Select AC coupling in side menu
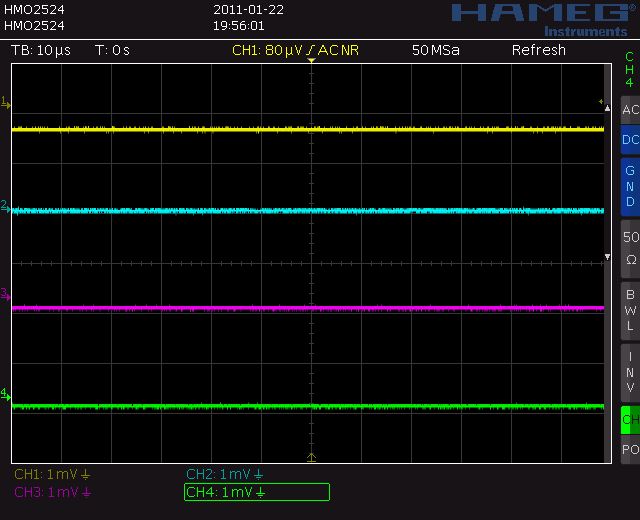640x520 pixels. click(629, 110)
